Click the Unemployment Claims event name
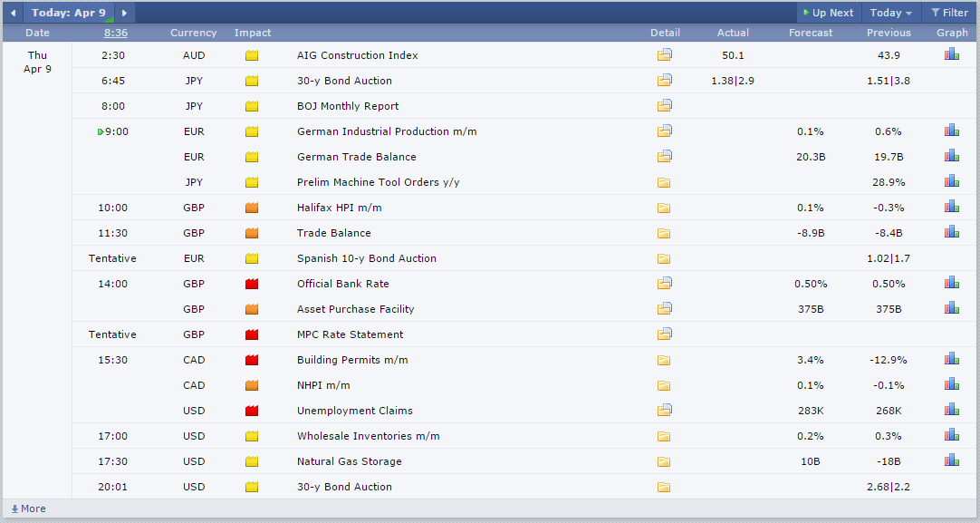The width and height of the screenshot is (980, 523). click(x=355, y=411)
